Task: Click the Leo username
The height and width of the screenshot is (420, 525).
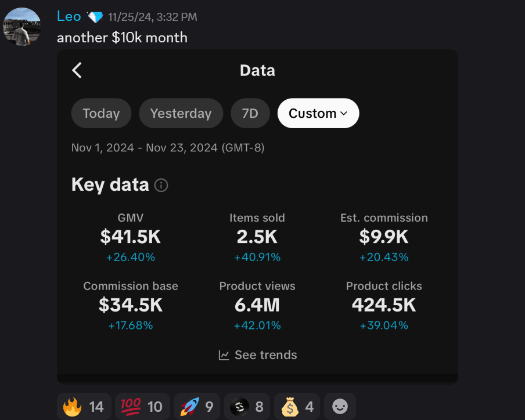Action: pos(69,16)
